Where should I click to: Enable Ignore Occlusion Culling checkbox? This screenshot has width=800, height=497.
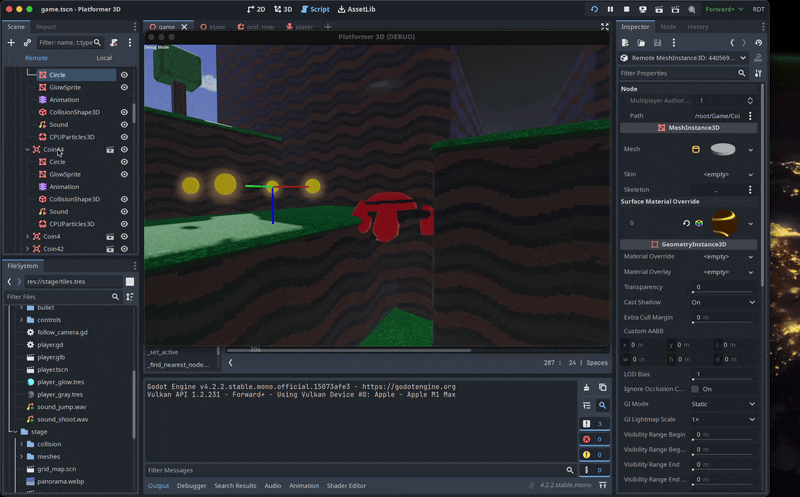point(694,388)
